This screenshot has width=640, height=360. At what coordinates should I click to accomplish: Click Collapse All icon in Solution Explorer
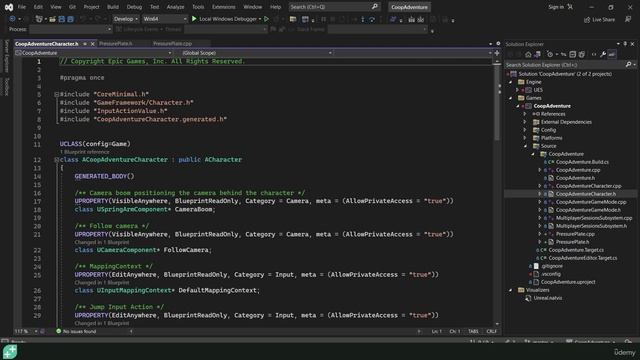tap(573, 54)
